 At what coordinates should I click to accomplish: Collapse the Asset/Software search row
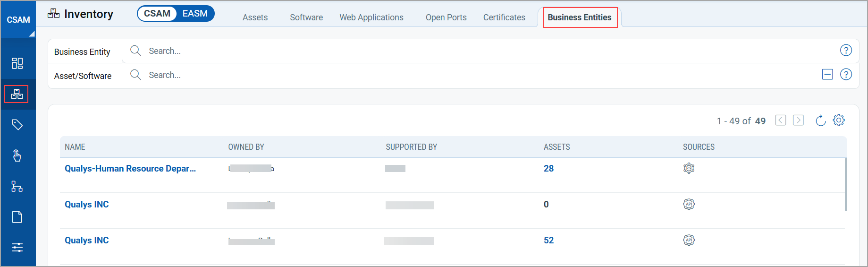pos(827,74)
